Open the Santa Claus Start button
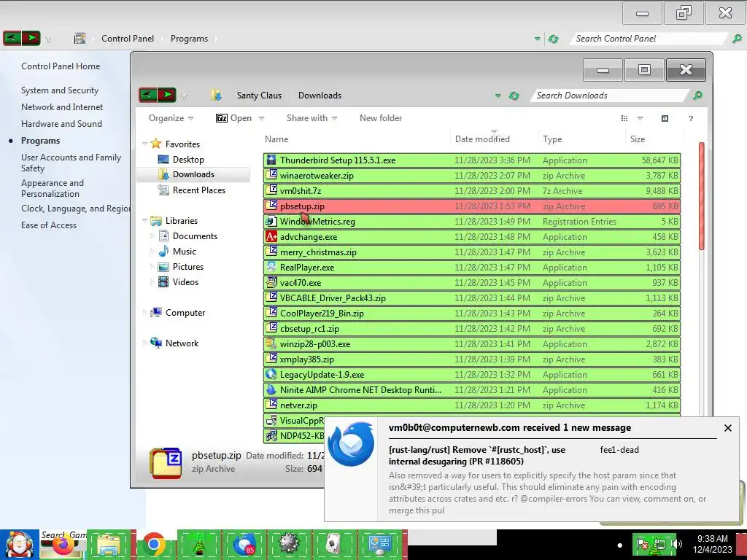The height and width of the screenshot is (560, 747). [x=19, y=545]
